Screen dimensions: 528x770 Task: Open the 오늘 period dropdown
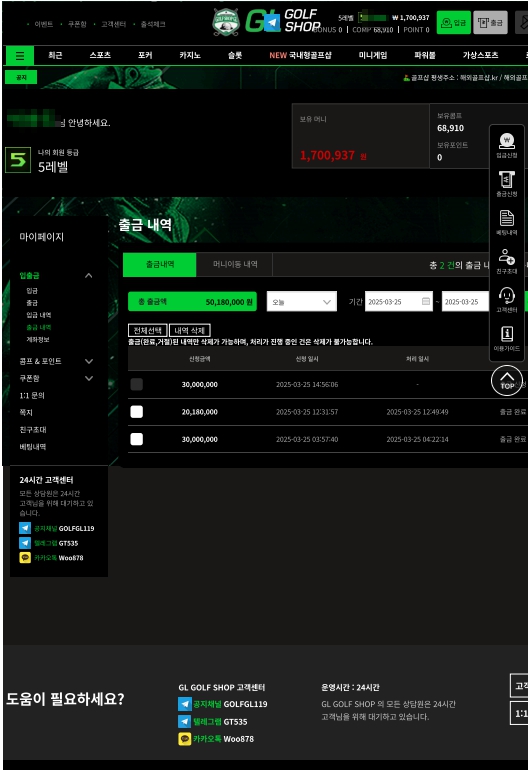pos(302,302)
